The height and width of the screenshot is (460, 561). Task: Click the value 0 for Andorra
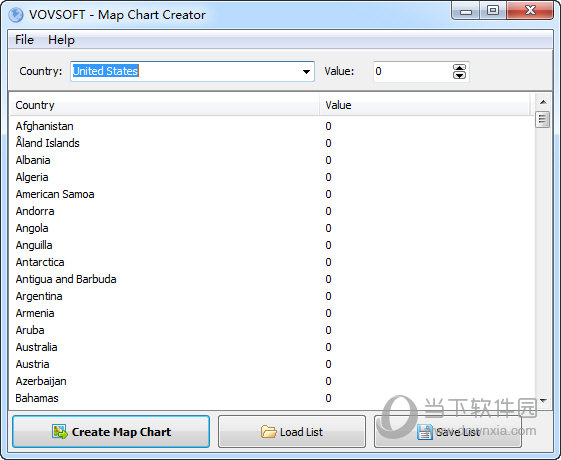click(x=328, y=211)
